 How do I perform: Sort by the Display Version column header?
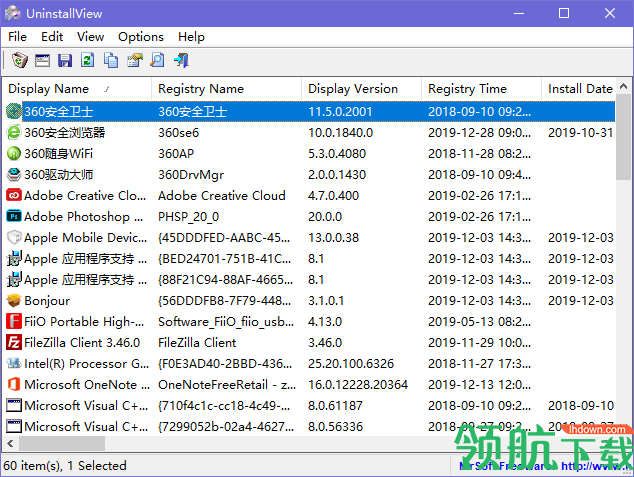pyautogui.click(x=361, y=89)
